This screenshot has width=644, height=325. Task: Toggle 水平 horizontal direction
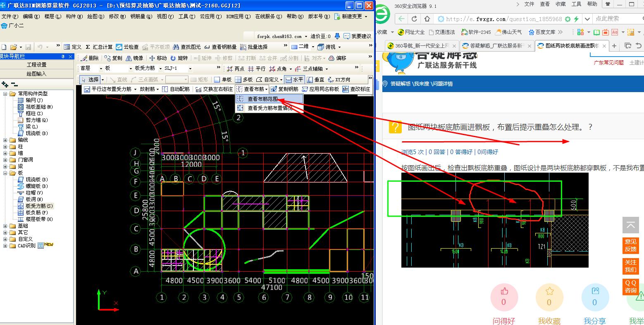point(294,80)
